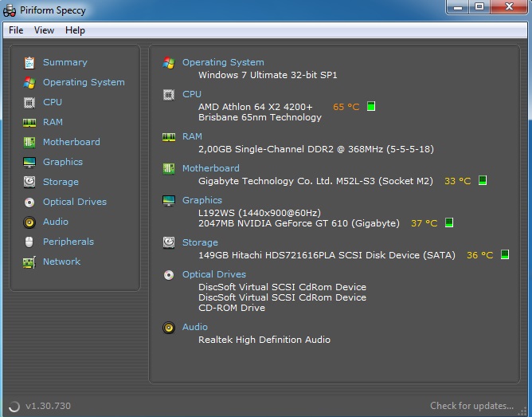Viewport: 532px width, 417px height.
Task: Click the Audio speaker icon in sidebar
Action: point(29,222)
